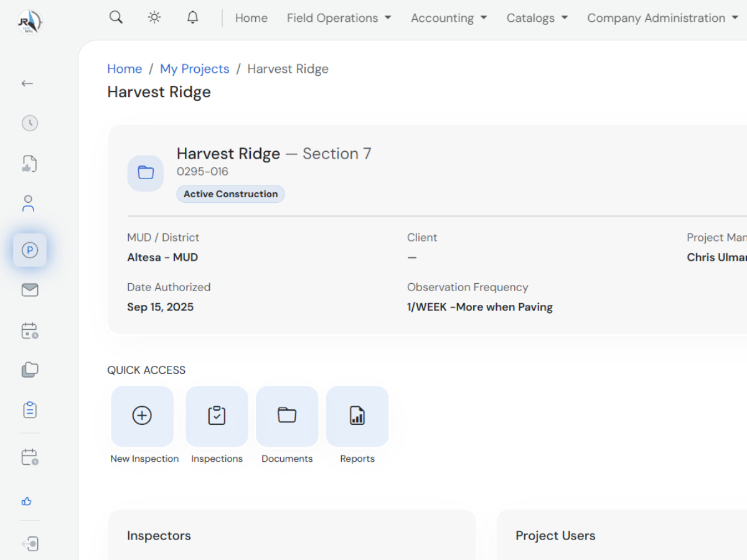
Task: Select the Projects 'P' sidebar icon
Action: 30,250
